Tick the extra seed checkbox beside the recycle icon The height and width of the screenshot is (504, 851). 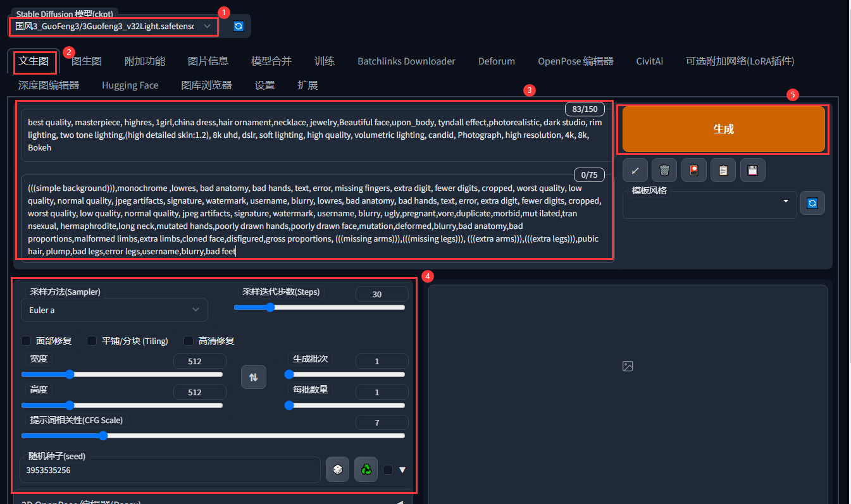pos(388,470)
